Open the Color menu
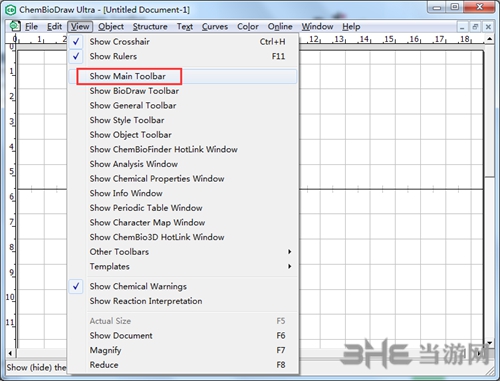The image size is (500, 381). (248, 26)
